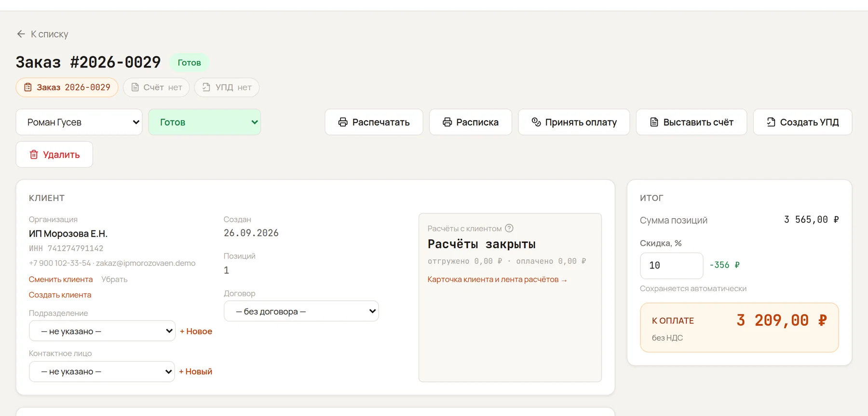Expand the Подразделение dropdown

tap(102, 331)
